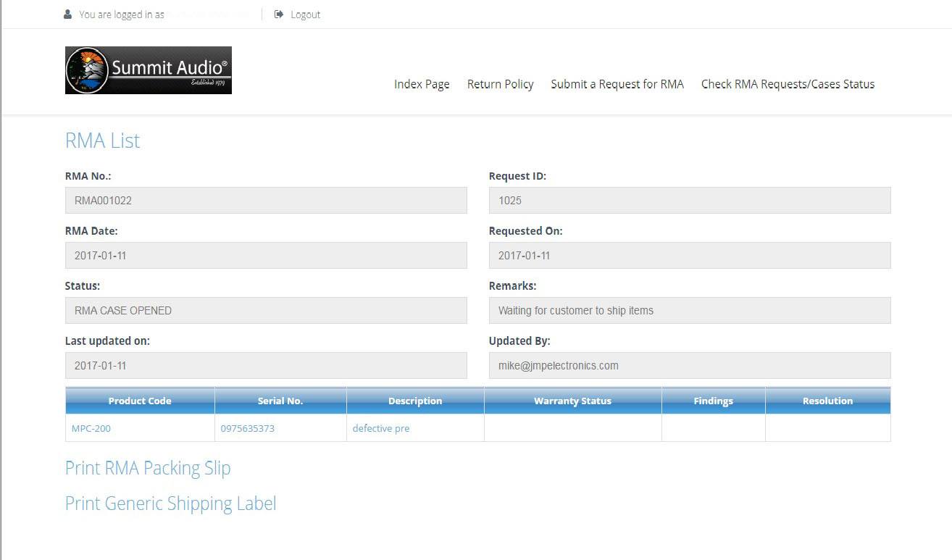Click the Description column header
Image resolution: width=952 pixels, height=560 pixels.
[415, 401]
